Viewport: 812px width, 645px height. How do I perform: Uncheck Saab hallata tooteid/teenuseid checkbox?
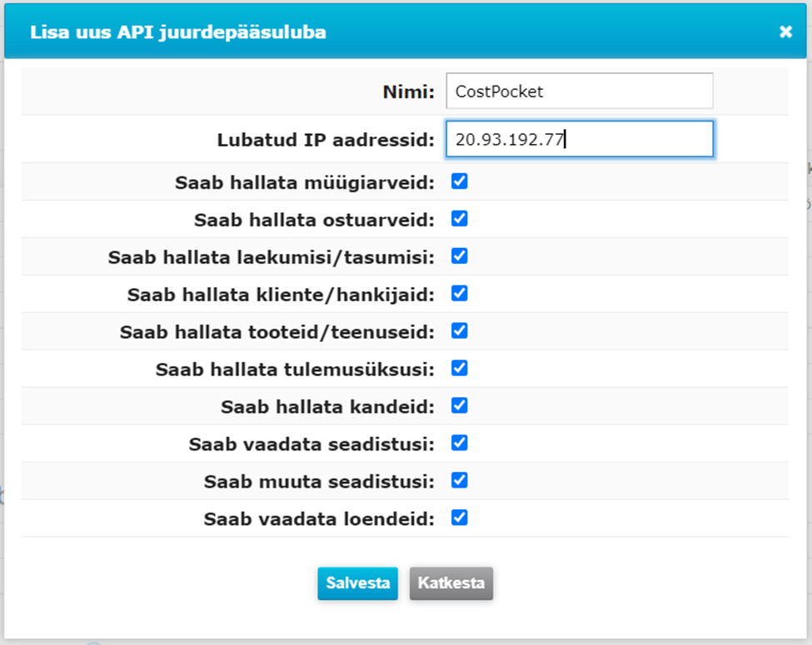[460, 330]
